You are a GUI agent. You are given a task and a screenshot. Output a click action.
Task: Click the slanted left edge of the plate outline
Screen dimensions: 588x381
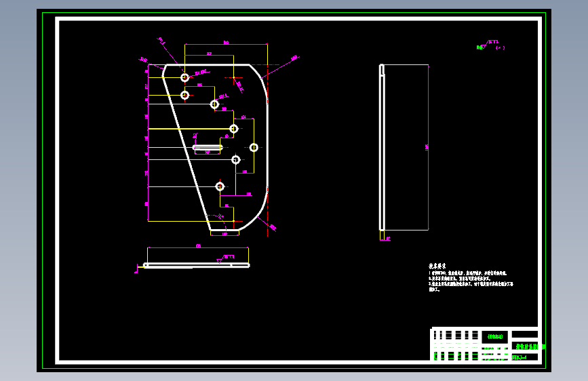tap(187, 153)
